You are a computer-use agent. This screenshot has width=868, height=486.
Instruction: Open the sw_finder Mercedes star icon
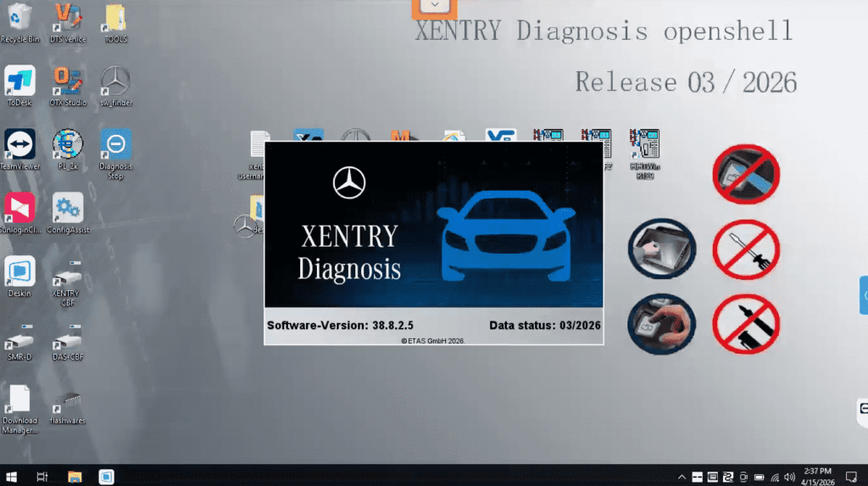[x=115, y=81]
